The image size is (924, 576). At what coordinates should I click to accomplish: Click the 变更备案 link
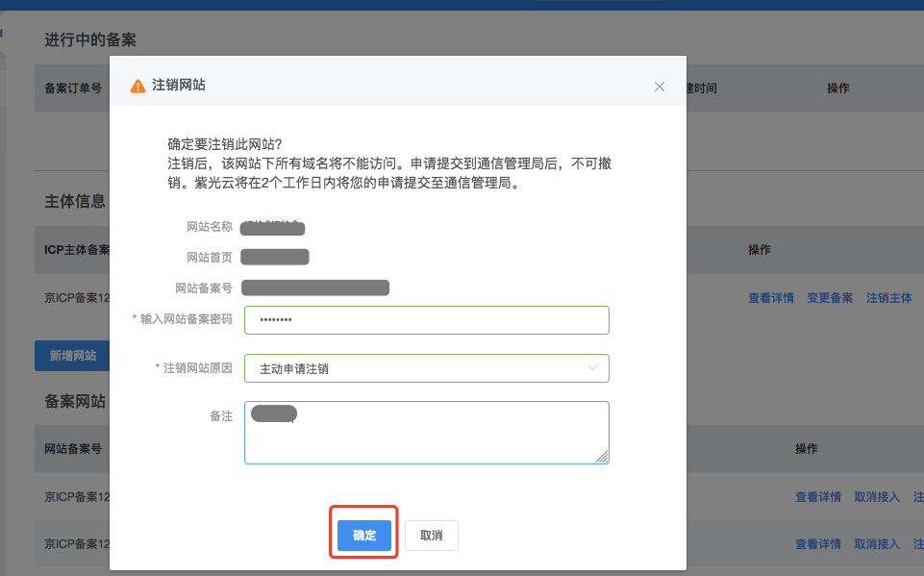tap(829, 298)
